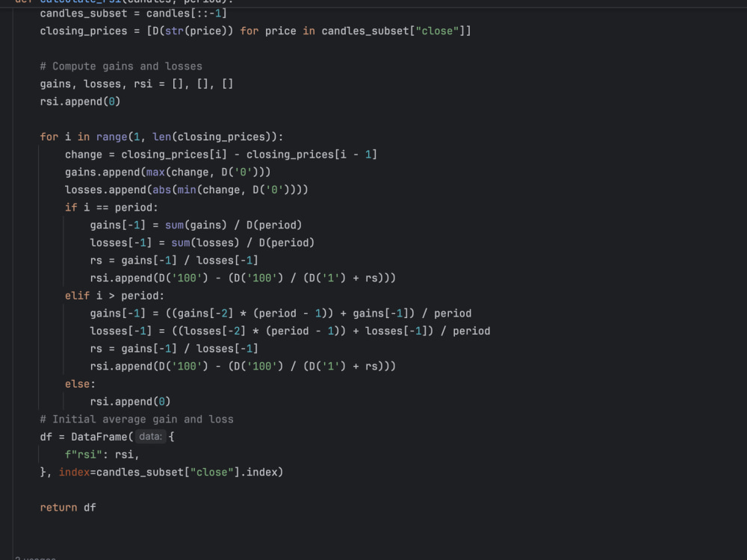Screen dimensions: 747x560
Task: Click the 'losses[-1] = ((losses[-2] * (period - 1))' line
Action: pos(290,331)
